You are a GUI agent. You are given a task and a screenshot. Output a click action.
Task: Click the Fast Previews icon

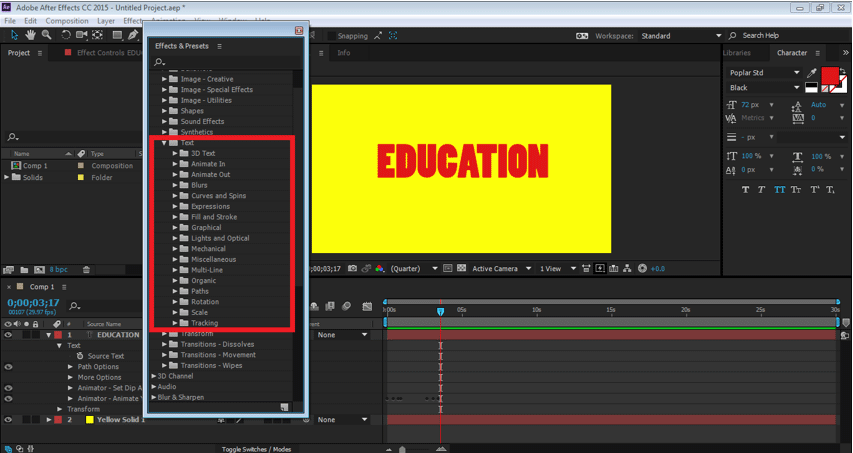600,269
